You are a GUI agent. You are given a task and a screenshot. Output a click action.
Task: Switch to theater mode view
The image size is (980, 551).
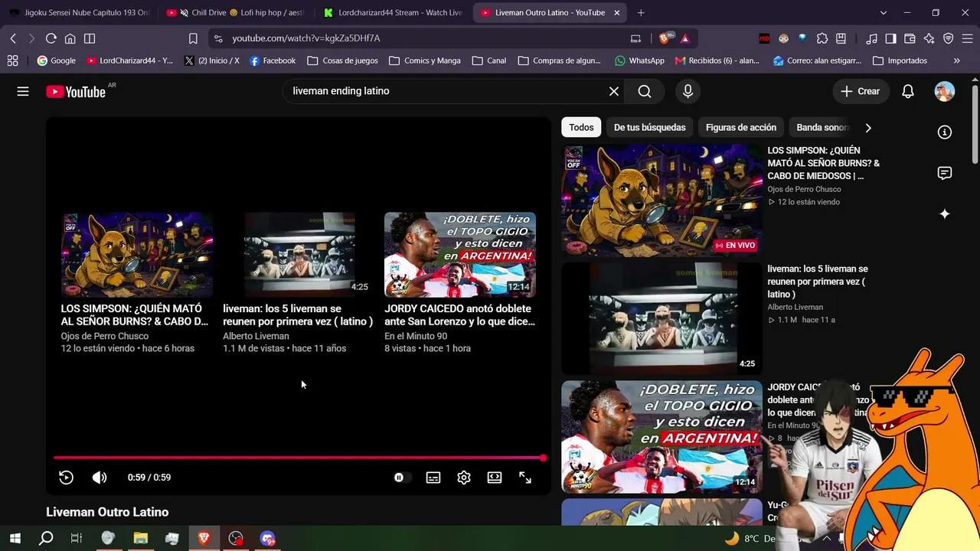495,478
